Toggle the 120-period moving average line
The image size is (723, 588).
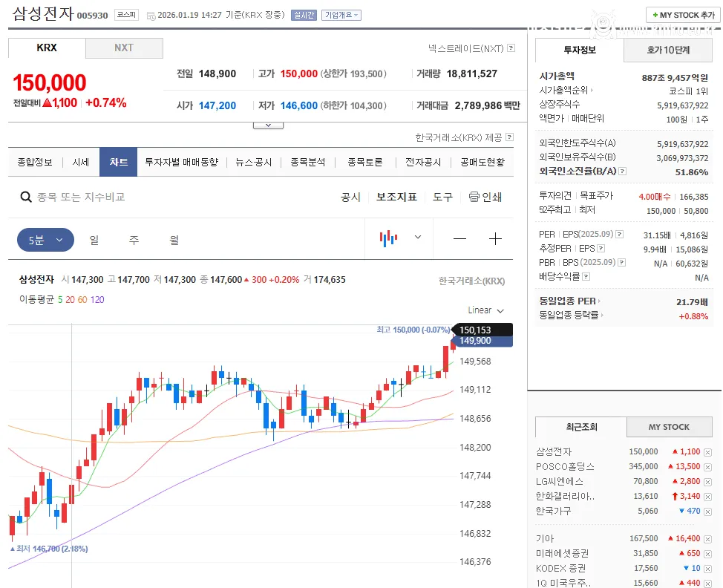[x=97, y=299]
